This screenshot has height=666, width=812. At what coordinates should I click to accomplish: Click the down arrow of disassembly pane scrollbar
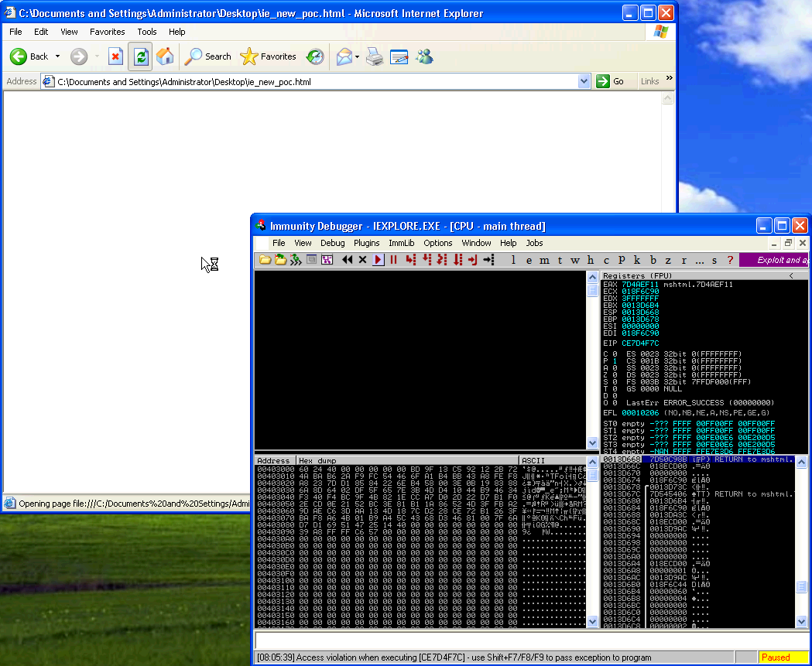592,442
